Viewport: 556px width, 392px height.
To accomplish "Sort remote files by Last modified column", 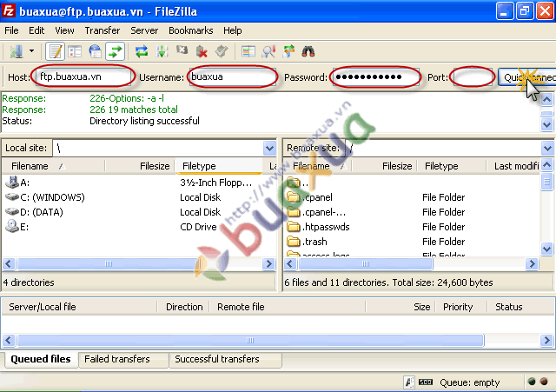I will (x=513, y=166).
